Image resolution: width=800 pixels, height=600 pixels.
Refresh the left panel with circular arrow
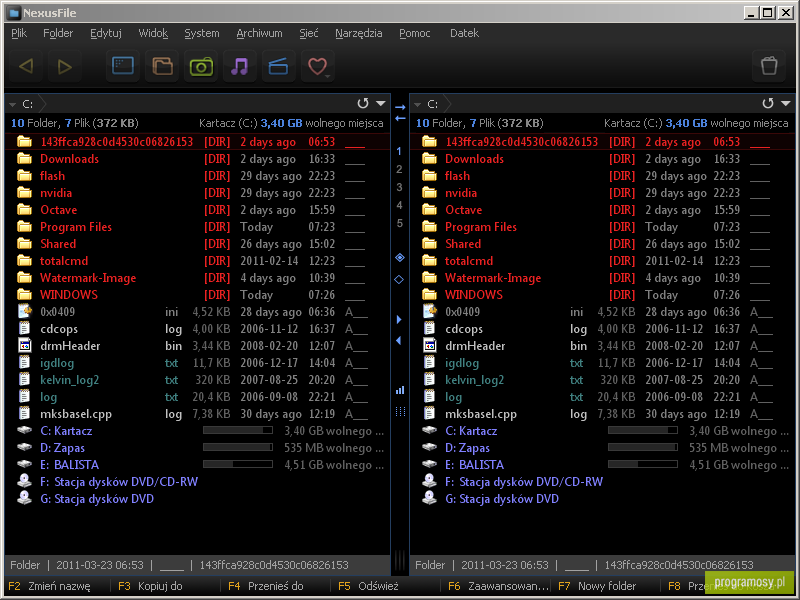pos(363,104)
